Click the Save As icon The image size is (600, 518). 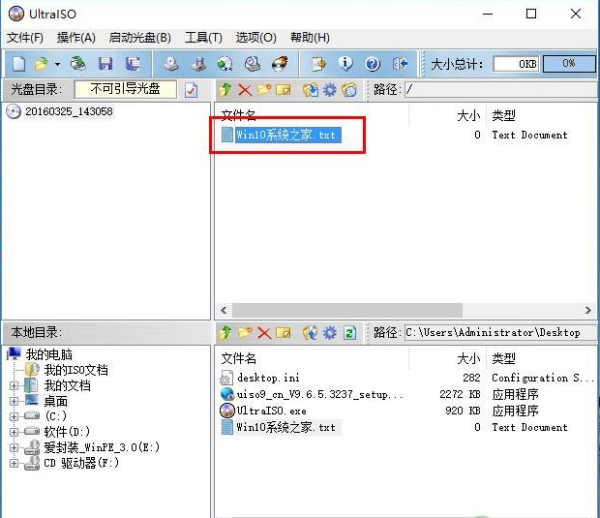click(x=132, y=64)
